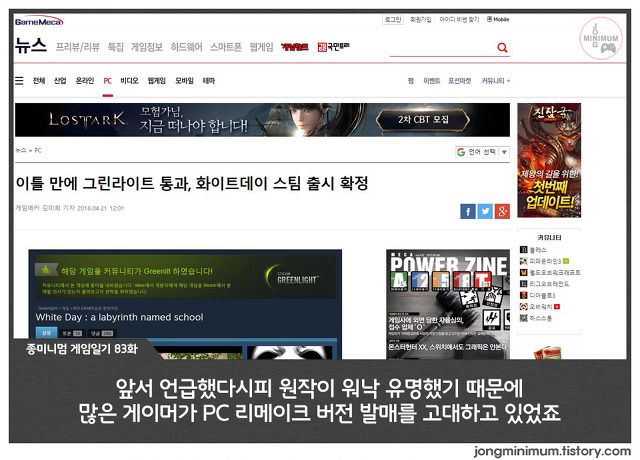Share article on Facebook

(x=468, y=211)
